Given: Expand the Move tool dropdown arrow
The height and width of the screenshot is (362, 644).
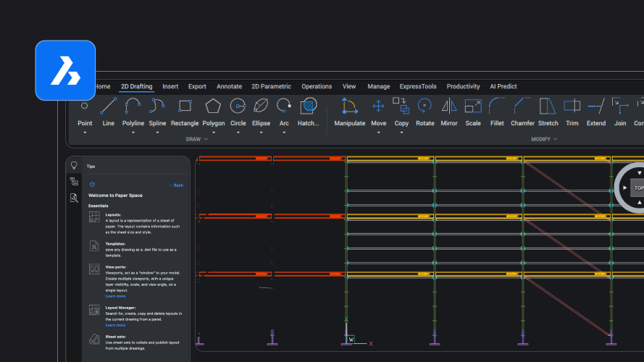Looking at the screenshot, I should click(378, 132).
